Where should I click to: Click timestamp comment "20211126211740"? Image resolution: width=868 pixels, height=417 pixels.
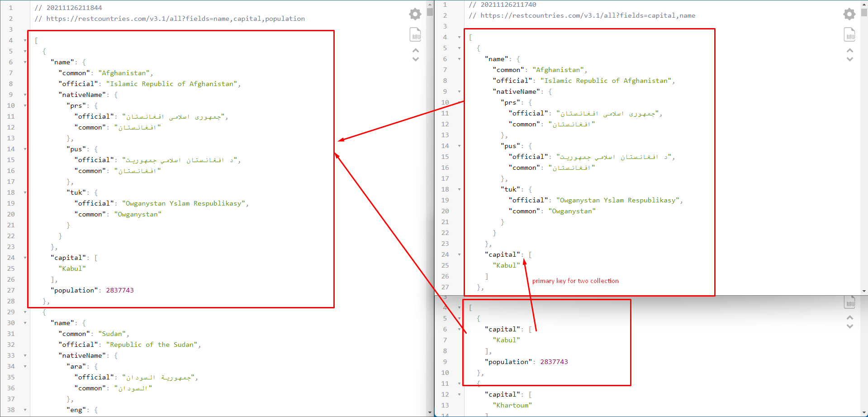pos(503,5)
